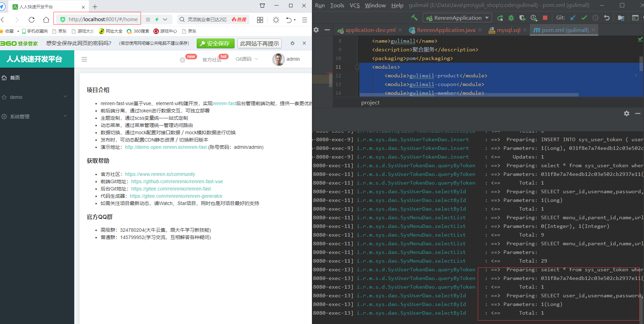Expand the demo sidebar menu
Image resolution: width=644 pixels, height=324 pixels.
[37, 97]
